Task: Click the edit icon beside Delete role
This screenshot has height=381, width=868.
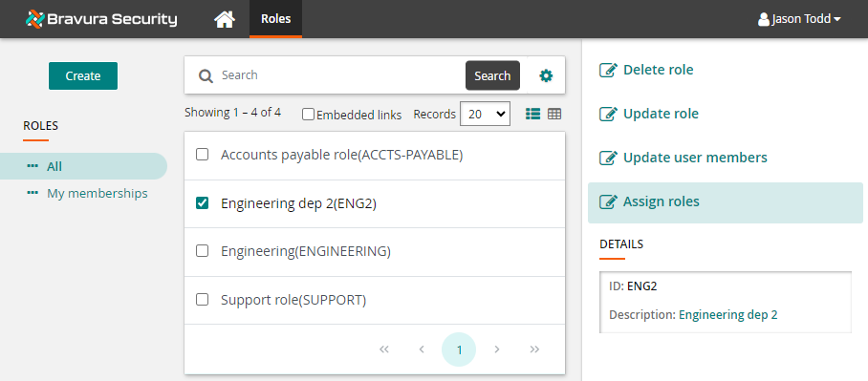Action: pos(608,71)
